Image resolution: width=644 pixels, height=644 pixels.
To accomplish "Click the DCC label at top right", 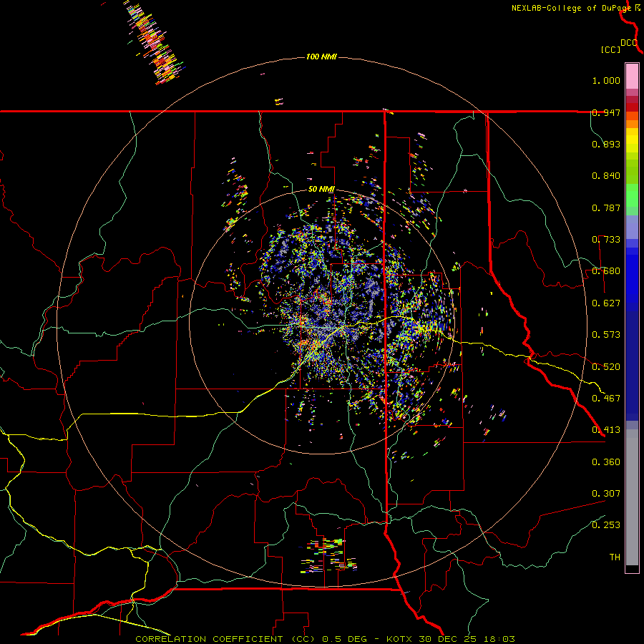I will click(x=628, y=43).
